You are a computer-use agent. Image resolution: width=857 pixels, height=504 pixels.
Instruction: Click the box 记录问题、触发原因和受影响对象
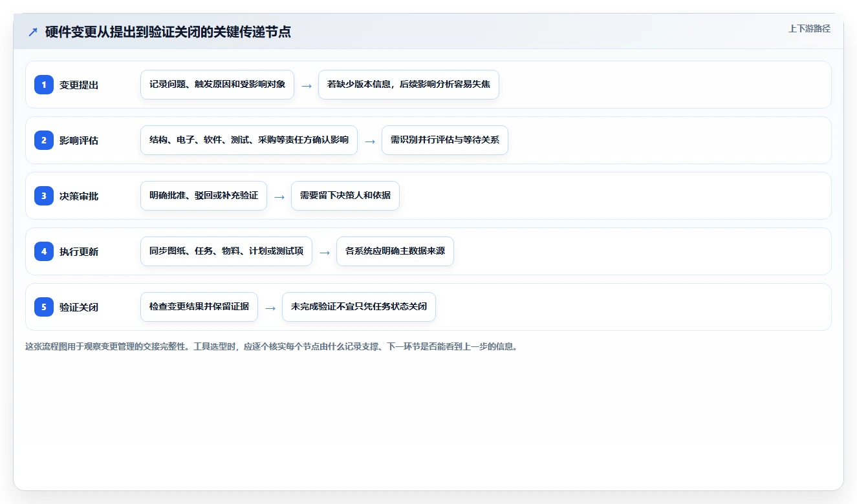click(217, 85)
